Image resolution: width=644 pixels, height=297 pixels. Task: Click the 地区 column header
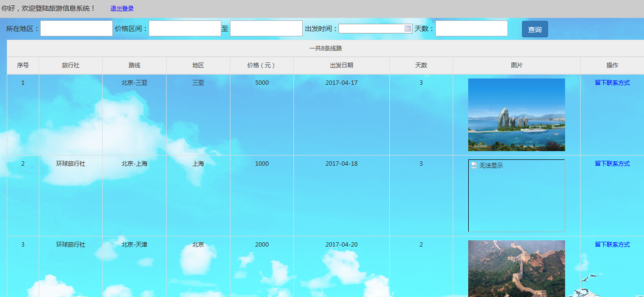coord(198,65)
